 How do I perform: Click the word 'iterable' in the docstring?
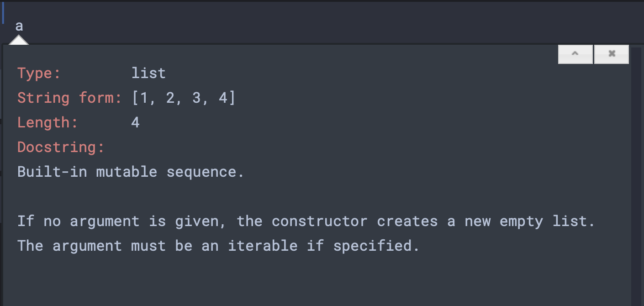click(263, 246)
